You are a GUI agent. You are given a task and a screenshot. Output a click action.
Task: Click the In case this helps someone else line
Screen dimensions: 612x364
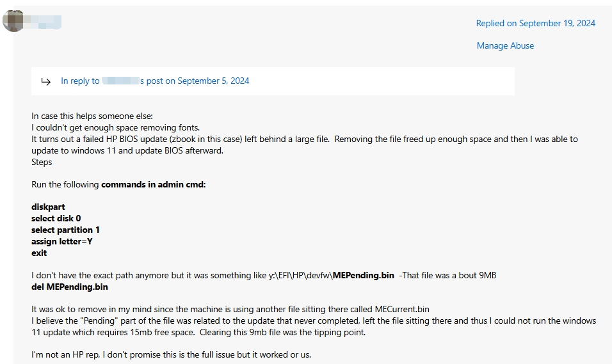click(92, 116)
